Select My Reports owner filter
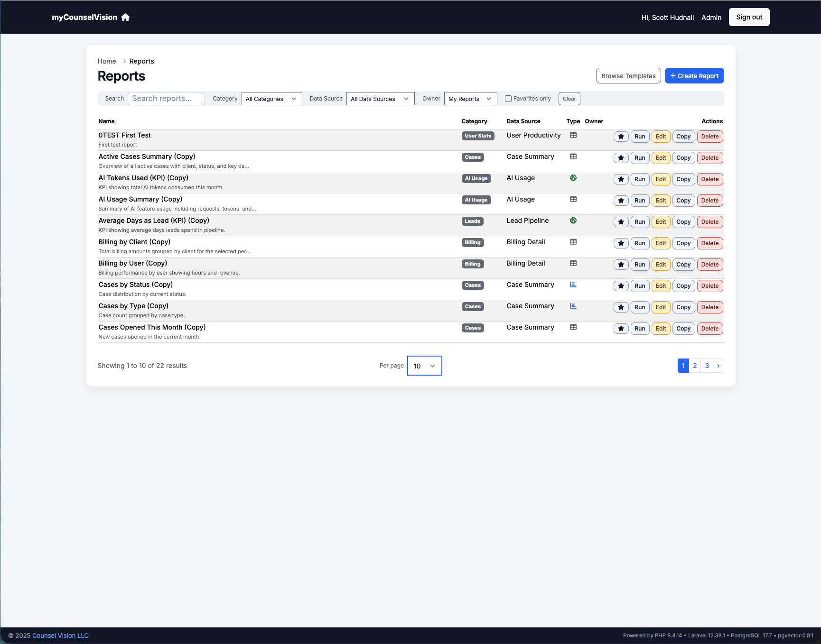The width and height of the screenshot is (821, 644). pyautogui.click(x=470, y=99)
